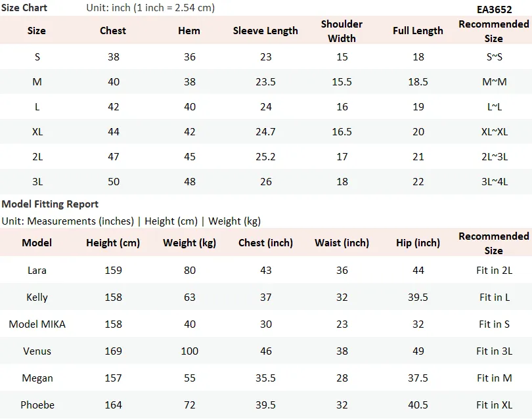Click the Sleeve Length column header

pyautogui.click(x=265, y=30)
